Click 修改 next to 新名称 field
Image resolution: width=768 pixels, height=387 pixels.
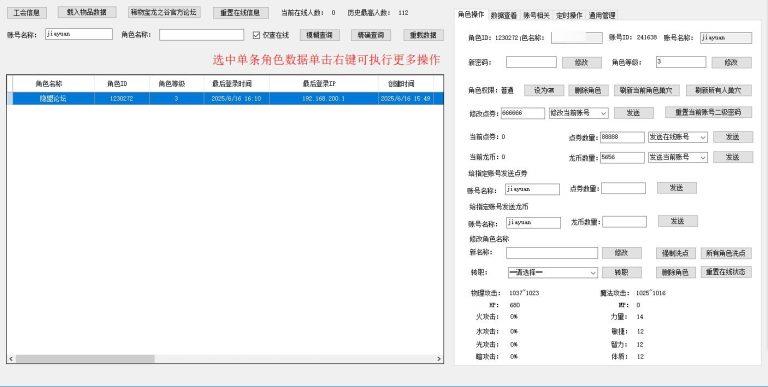(622, 253)
